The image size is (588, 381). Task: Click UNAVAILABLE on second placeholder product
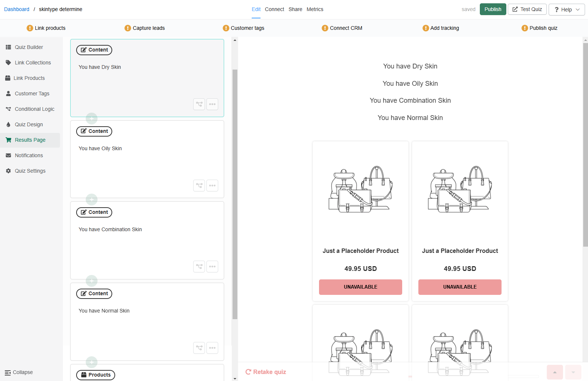(460, 287)
